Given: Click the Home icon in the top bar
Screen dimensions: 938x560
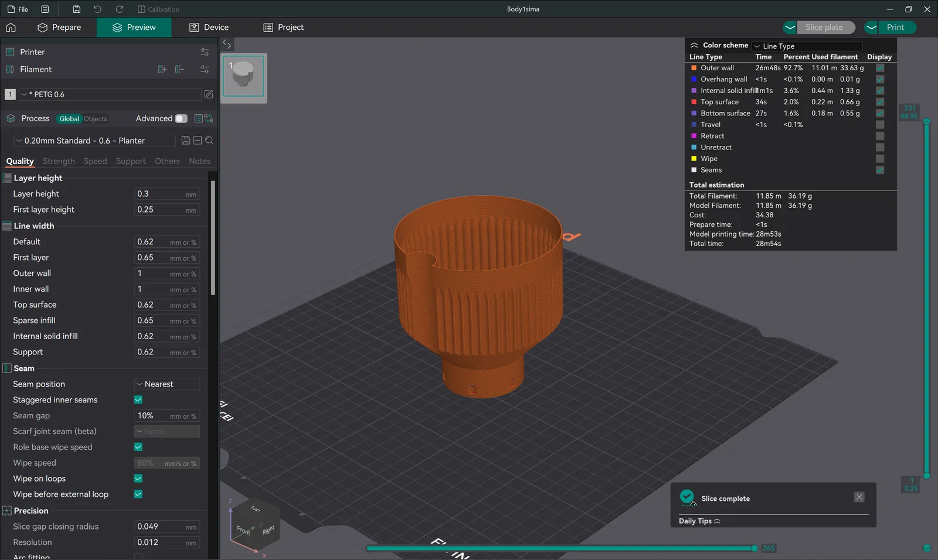Looking at the screenshot, I should [x=11, y=28].
